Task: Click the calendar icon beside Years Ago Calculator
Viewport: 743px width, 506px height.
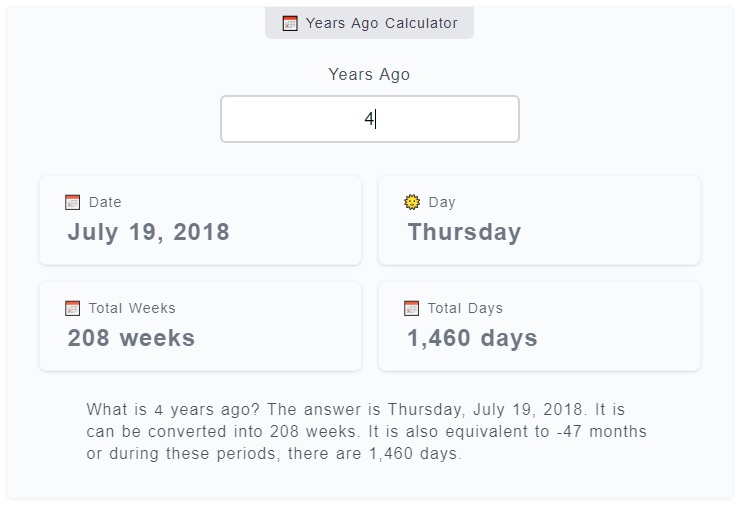Action: point(290,23)
